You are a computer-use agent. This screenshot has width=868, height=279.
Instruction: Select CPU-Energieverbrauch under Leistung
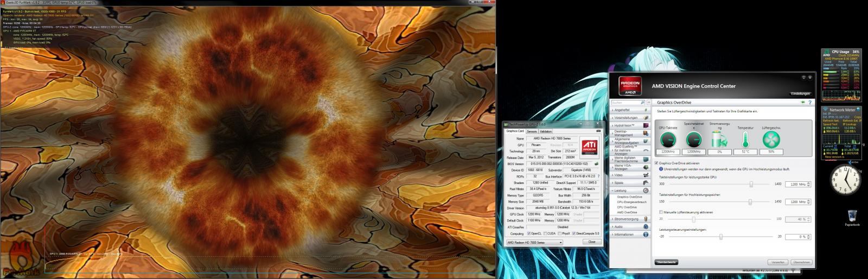[631, 202]
